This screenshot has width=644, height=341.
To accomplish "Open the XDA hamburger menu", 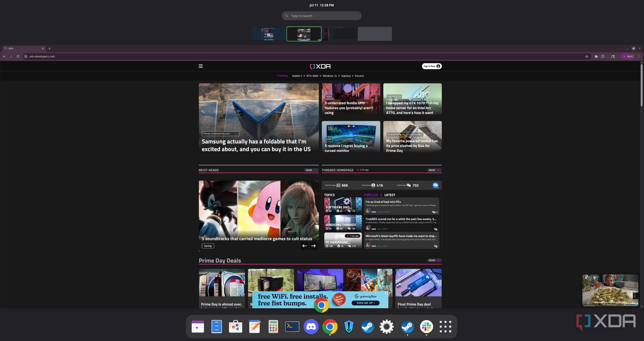I will 200,66.
